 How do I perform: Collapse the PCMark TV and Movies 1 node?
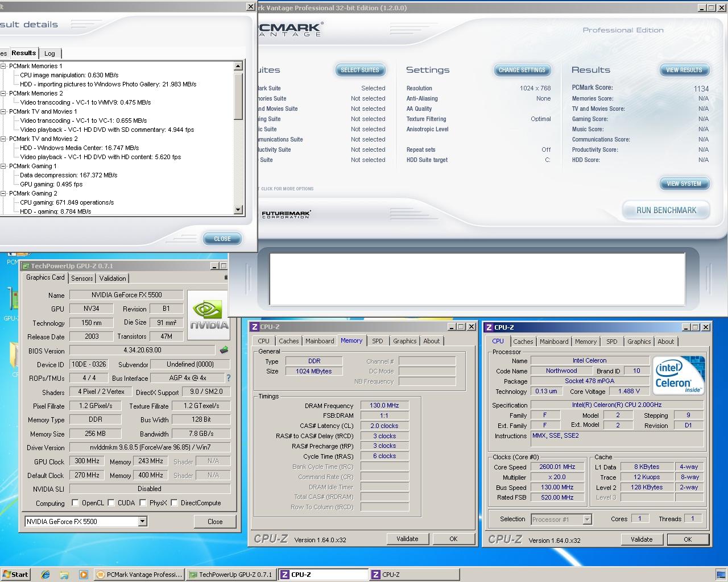(3, 111)
